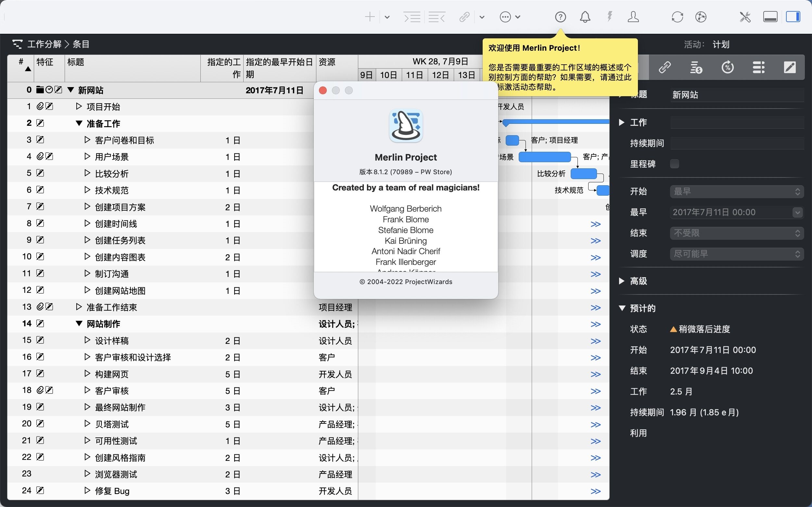Check the 里程碑 milestone checkbox

(x=674, y=164)
